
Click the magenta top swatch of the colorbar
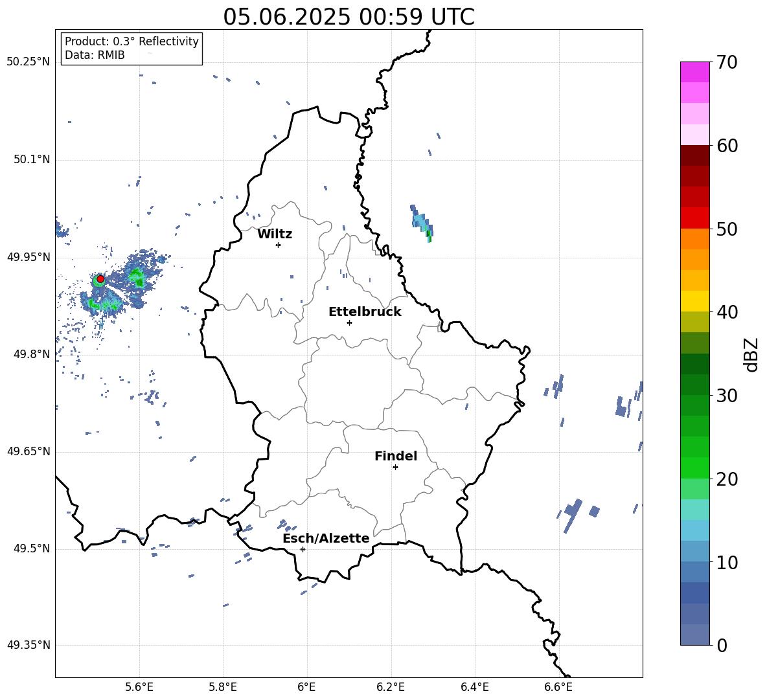pos(694,73)
